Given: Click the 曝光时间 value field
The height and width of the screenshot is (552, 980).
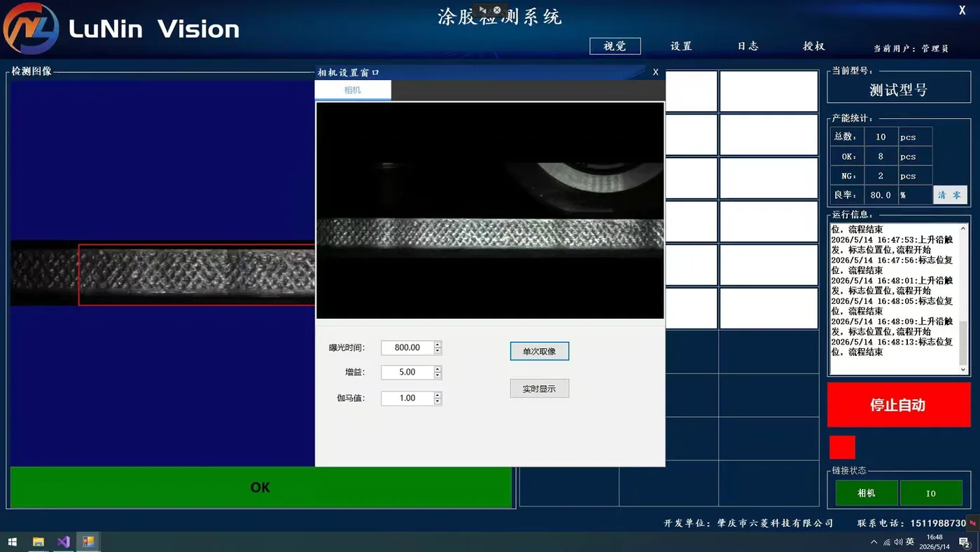Looking at the screenshot, I should (x=407, y=347).
